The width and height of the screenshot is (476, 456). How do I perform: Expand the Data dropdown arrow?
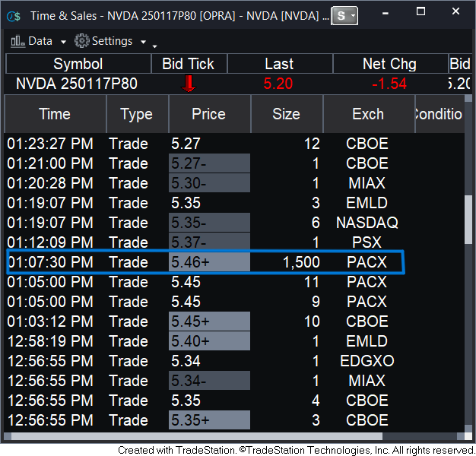point(63,42)
